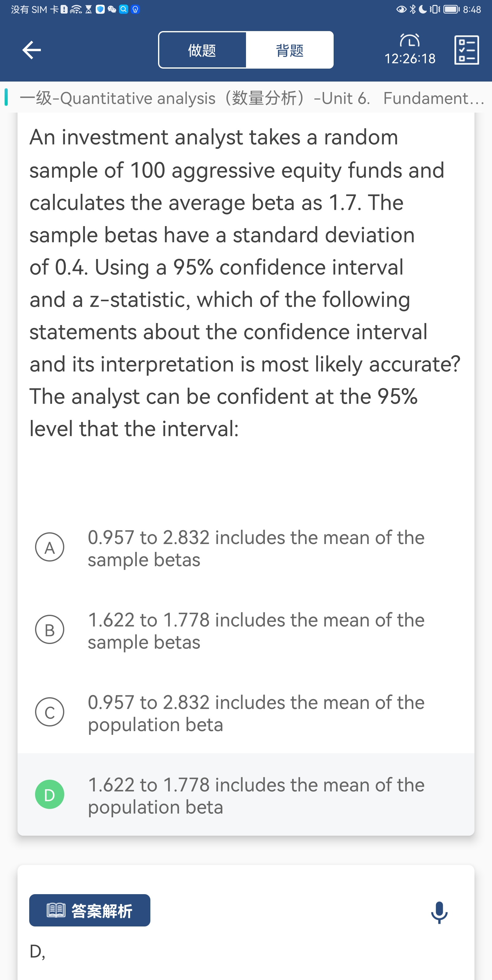The width and height of the screenshot is (492, 980).
Task: Open the 答案解析 answer explanation button
Action: (90, 910)
